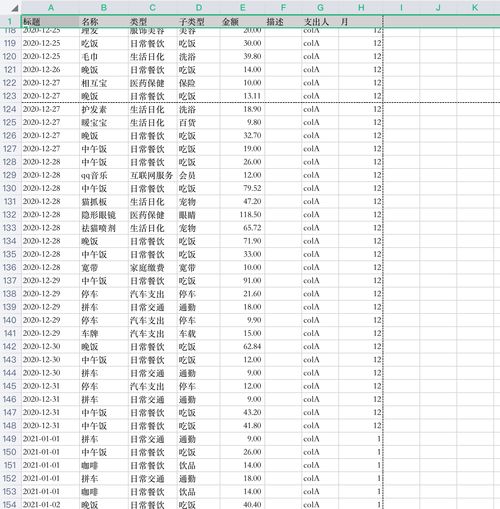This screenshot has width=500, height=509.
Task: Select column B header
Action: tap(104, 8)
